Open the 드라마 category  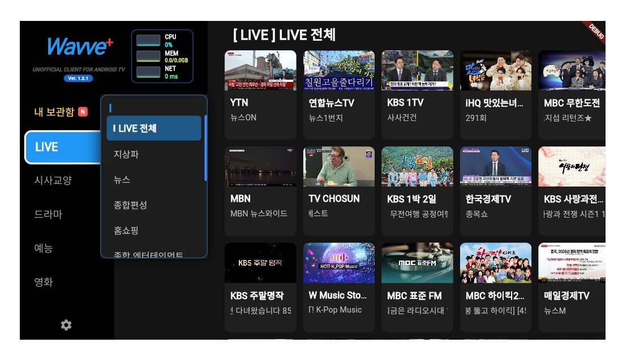click(x=48, y=214)
